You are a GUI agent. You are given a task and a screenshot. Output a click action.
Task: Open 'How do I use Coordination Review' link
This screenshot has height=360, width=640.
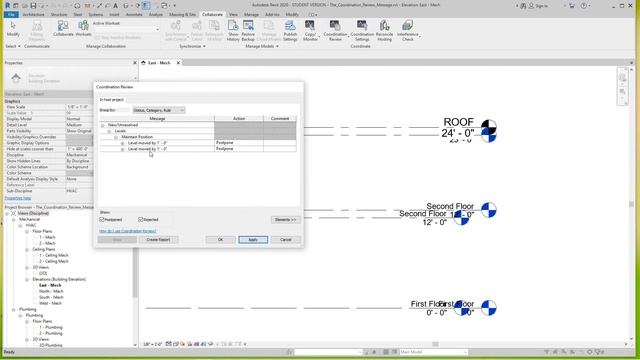(x=128, y=231)
